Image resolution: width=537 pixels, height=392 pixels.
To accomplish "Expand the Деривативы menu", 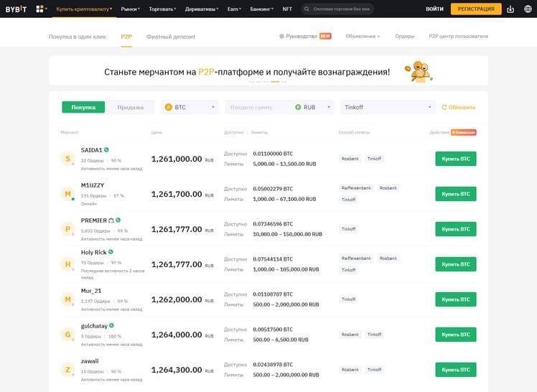I will [x=201, y=9].
